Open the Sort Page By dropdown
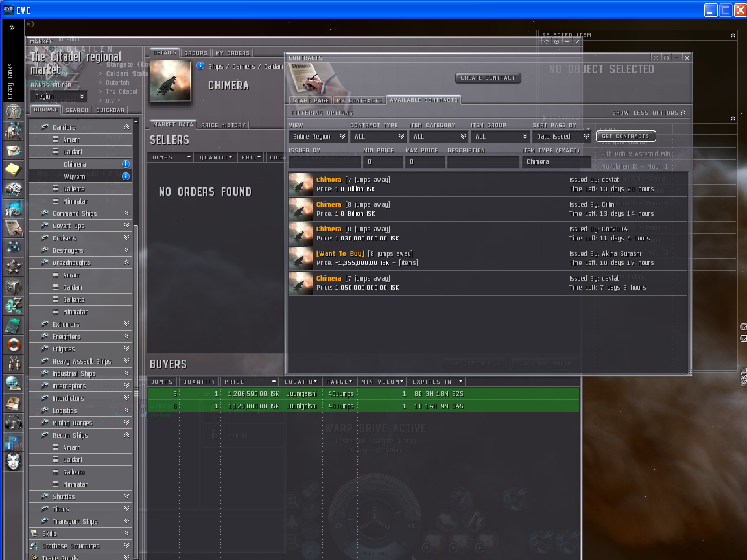Image resolution: width=747 pixels, height=560 pixels. (x=561, y=137)
